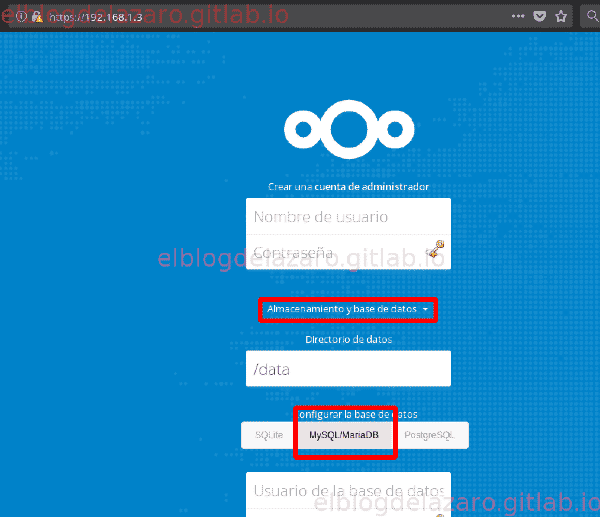Click the key icon in the Contraseña field
The width and height of the screenshot is (600, 517).
(x=435, y=249)
